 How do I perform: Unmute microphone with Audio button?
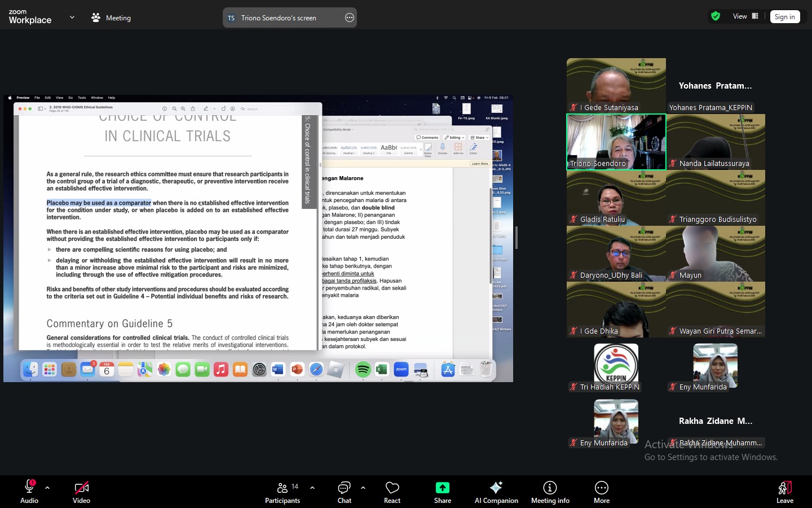[x=29, y=491]
